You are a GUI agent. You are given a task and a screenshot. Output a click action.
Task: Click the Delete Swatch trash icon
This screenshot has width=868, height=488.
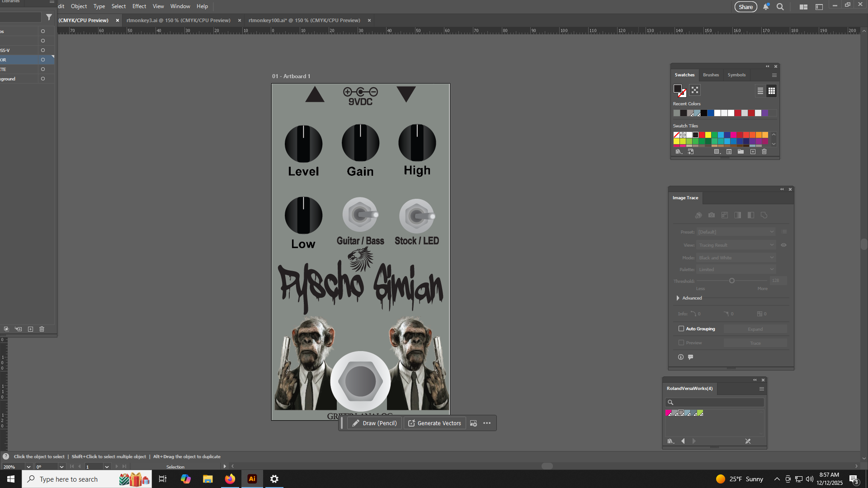click(x=764, y=152)
